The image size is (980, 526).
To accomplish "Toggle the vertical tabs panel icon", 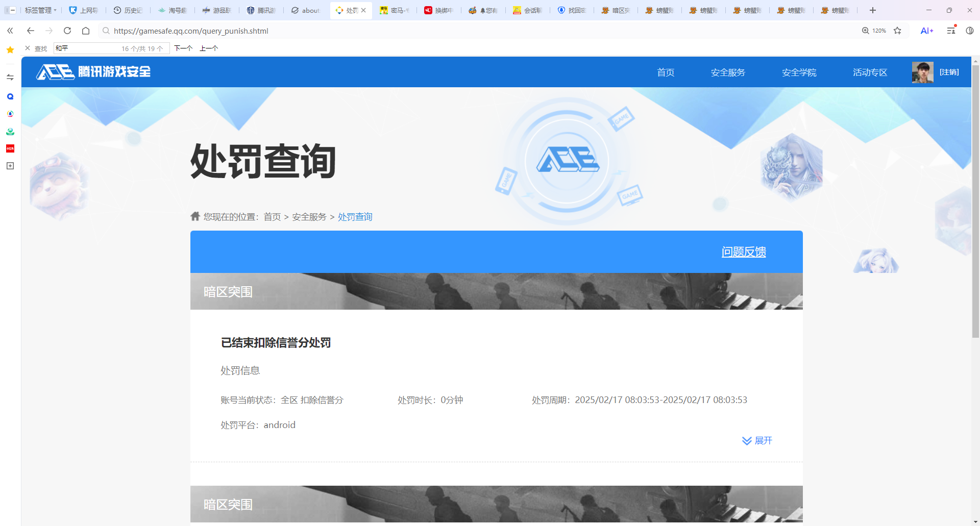I will pos(10,10).
